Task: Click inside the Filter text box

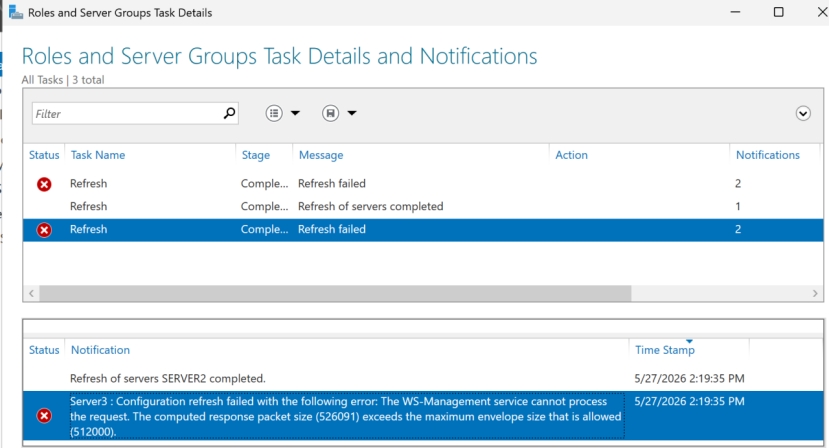Action: point(127,114)
